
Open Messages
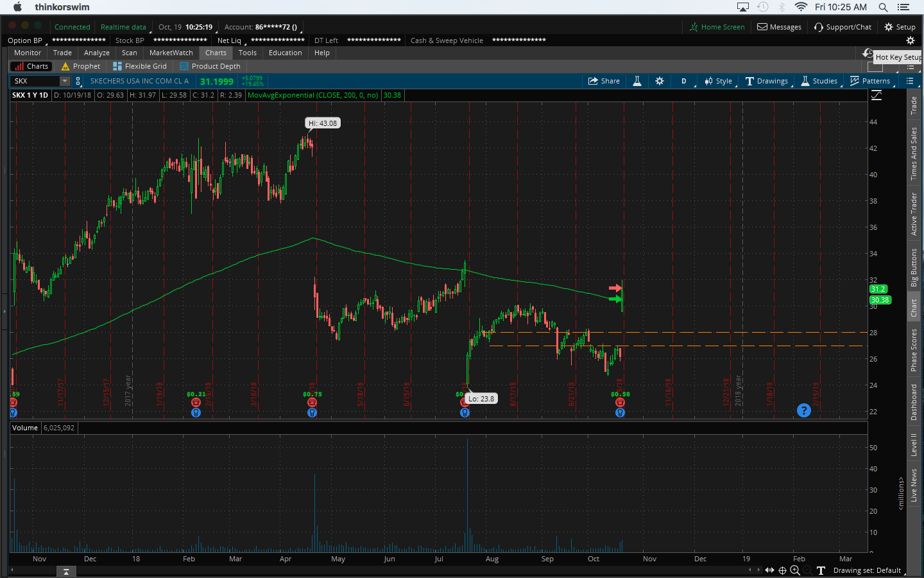tap(779, 27)
